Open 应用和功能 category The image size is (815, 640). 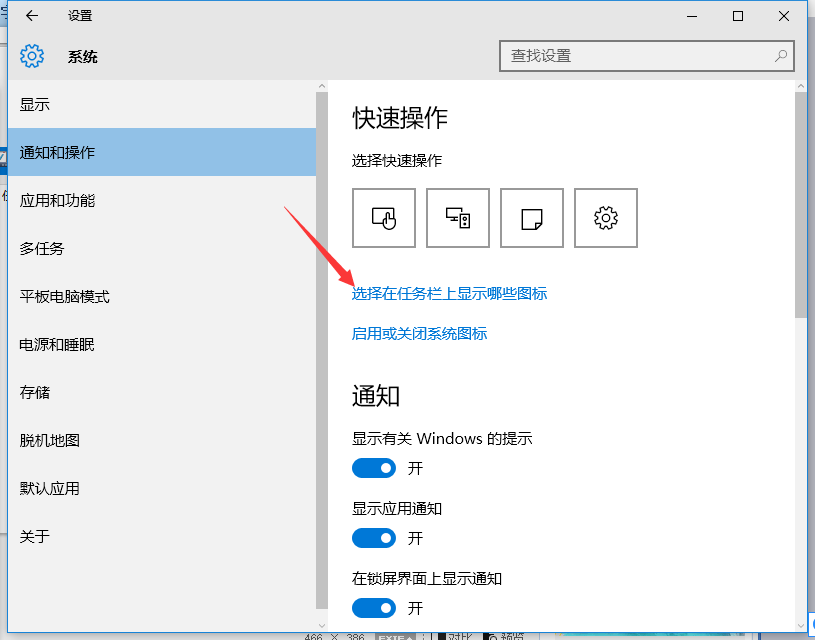162,200
